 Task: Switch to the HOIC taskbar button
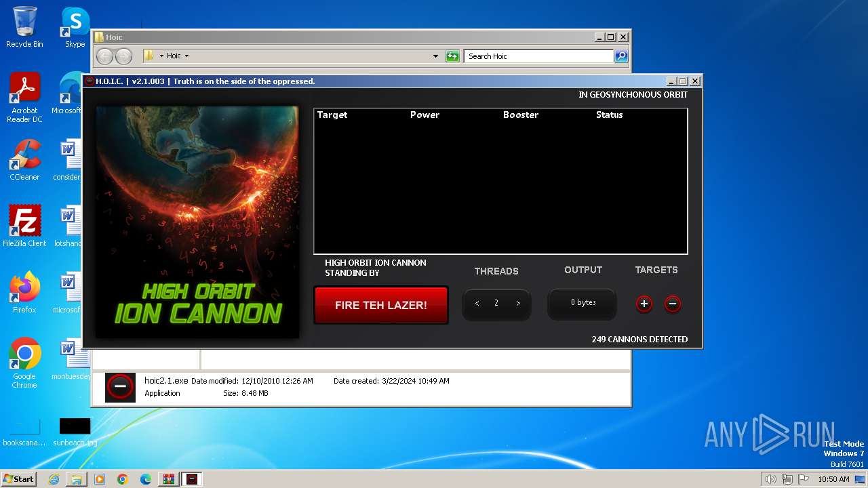click(192, 479)
